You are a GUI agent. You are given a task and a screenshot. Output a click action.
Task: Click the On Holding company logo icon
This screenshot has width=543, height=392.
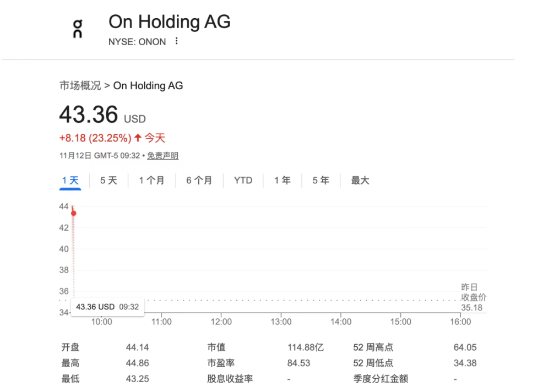point(78,29)
